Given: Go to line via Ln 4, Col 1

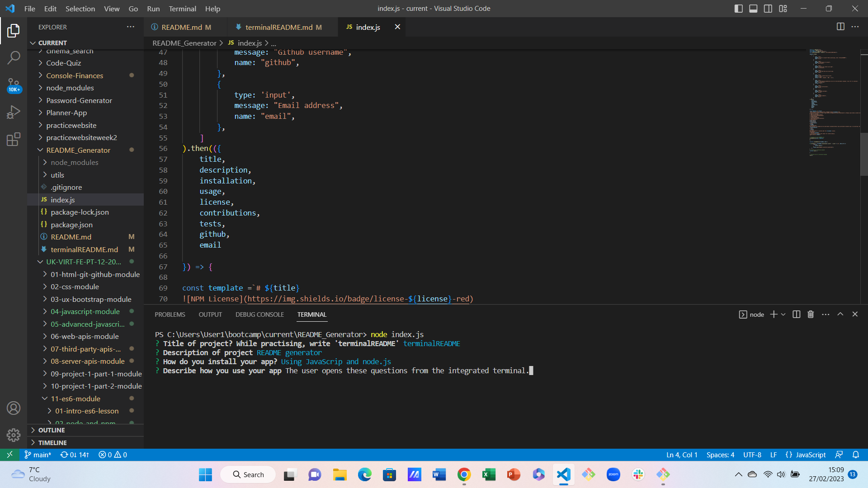Looking at the screenshot, I should pyautogui.click(x=682, y=455).
